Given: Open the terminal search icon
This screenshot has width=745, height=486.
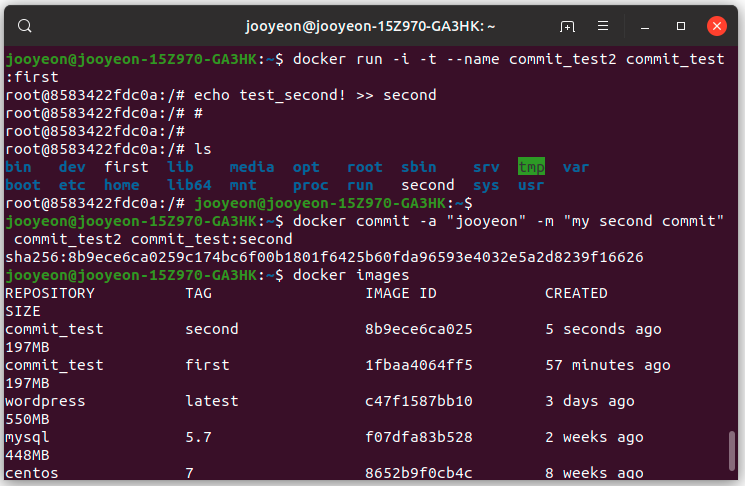Looking at the screenshot, I should [x=25, y=26].
